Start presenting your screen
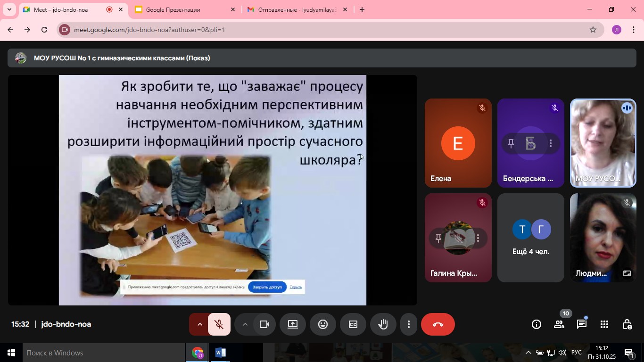 click(292, 324)
